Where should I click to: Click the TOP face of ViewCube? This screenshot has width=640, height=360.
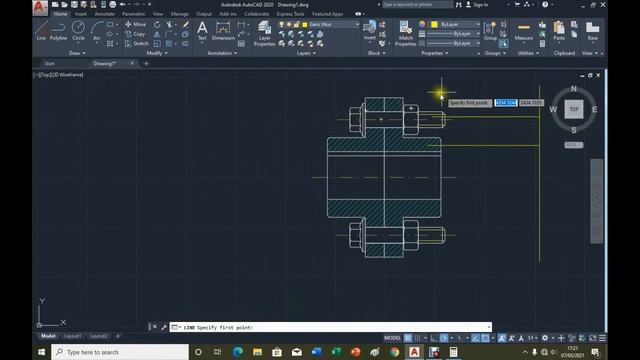(573, 109)
